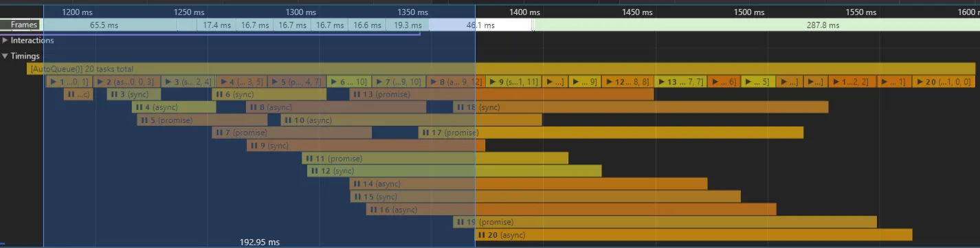This screenshot has width=980, height=248.
Task: Select the 8 (async) timing bar
Action: [336, 107]
